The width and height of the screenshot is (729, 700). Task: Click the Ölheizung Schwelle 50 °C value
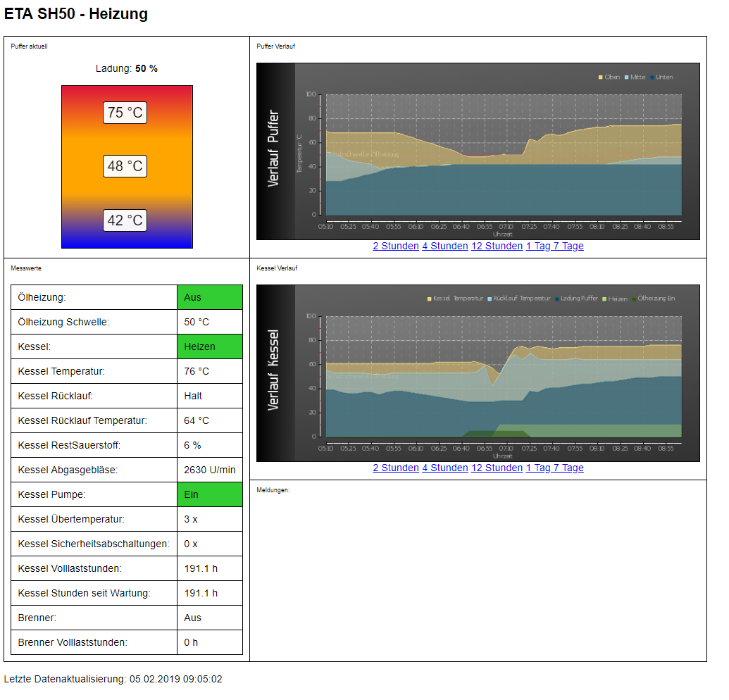coord(210,322)
